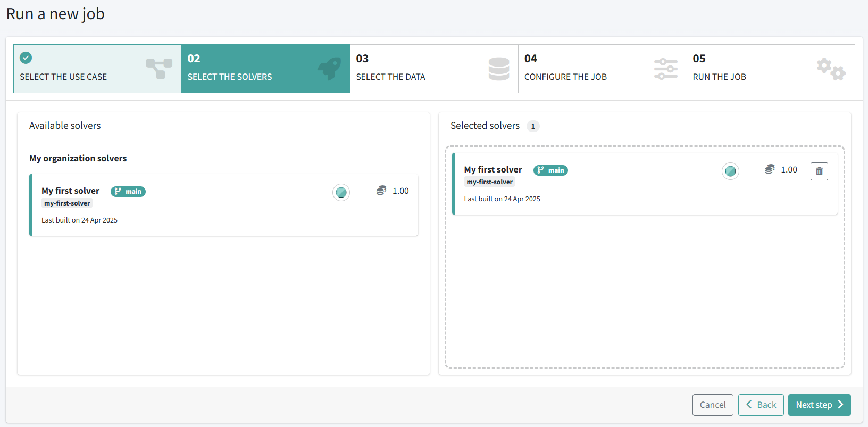
Task: Select My first solver in available list
Action: pyautogui.click(x=71, y=191)
